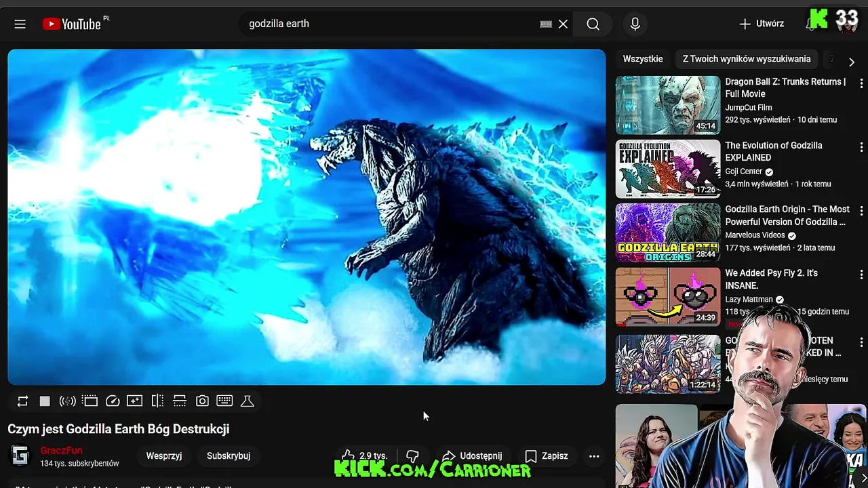The width and height of the screenshot is (868, 488).
Task: Click Lazy Mattman channel name
Action: pyautogui.click(x=749, y=299)
